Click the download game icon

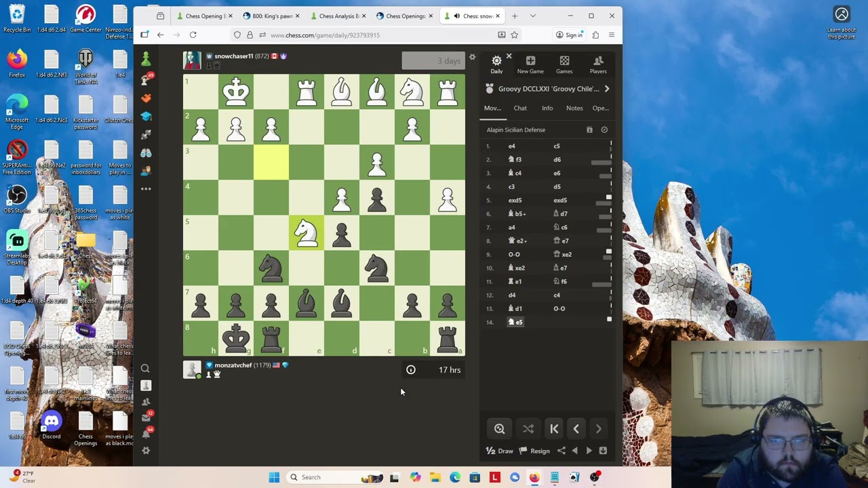click(x=603, y=451)
